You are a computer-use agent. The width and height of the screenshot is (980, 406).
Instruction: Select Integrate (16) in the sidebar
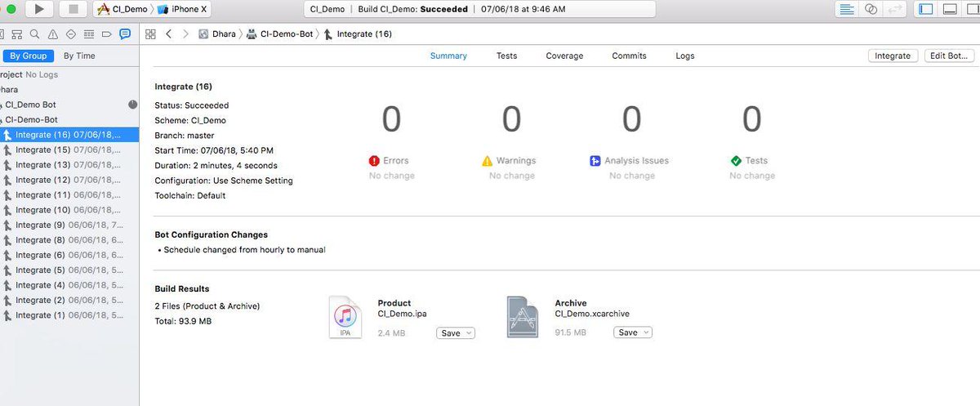69,135
